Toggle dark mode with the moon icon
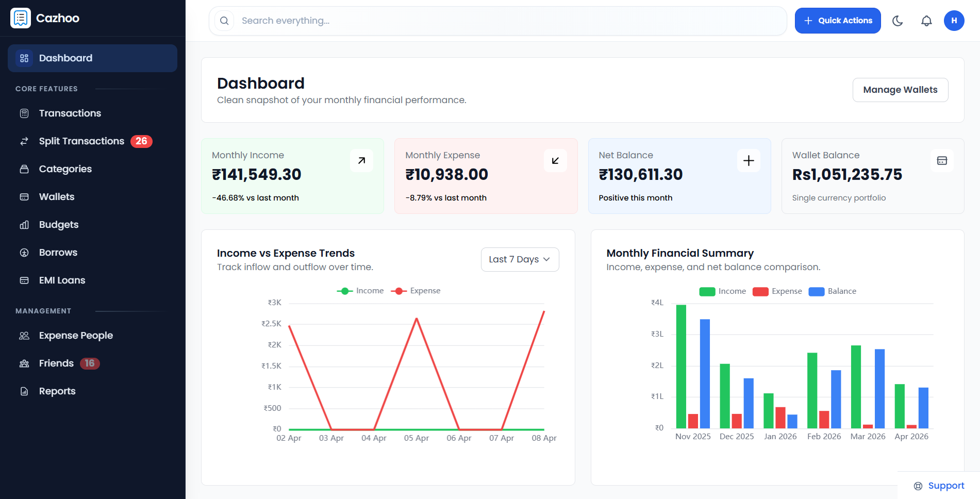Viewport: 980px width, 499px height. [898, 21]
